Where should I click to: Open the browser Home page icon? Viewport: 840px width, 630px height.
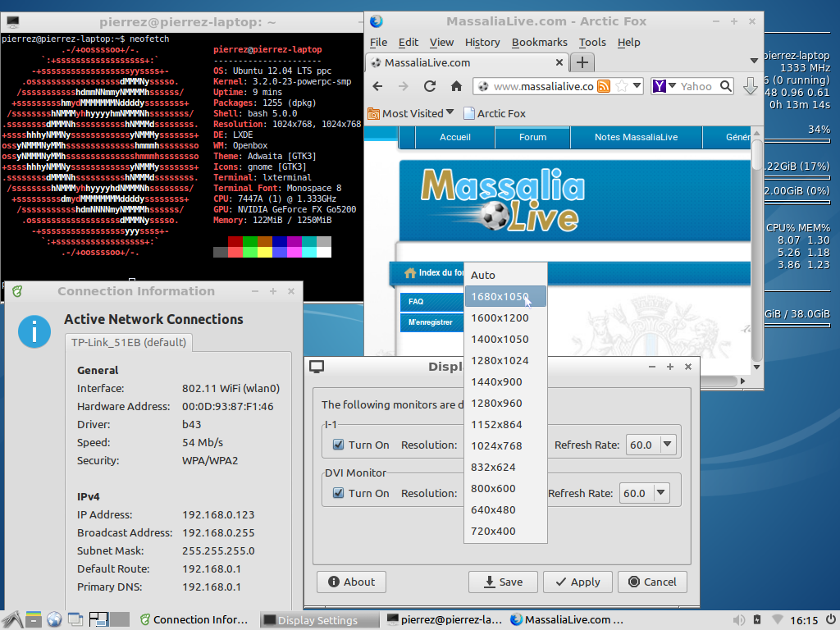[x=456, y=86]
